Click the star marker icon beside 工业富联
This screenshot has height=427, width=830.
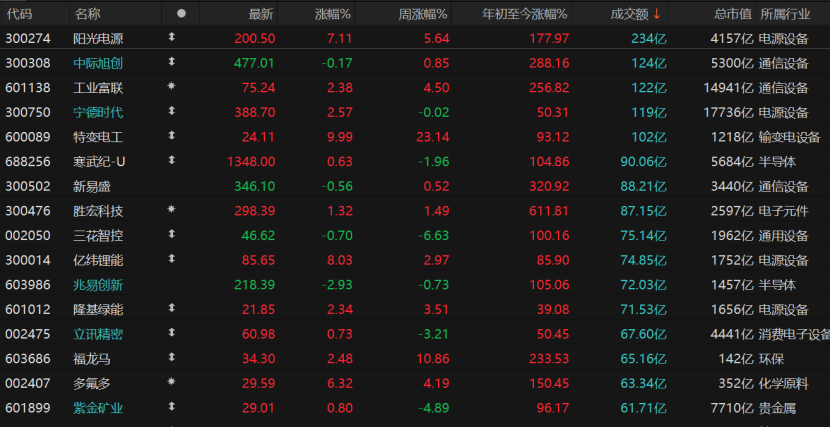[x=171, y=87]
